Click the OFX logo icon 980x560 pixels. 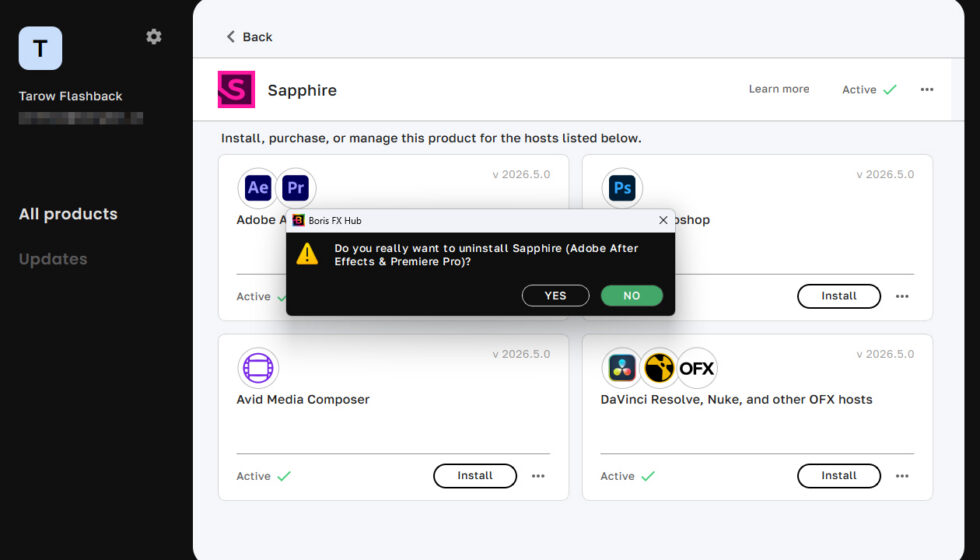coord(696,368)
